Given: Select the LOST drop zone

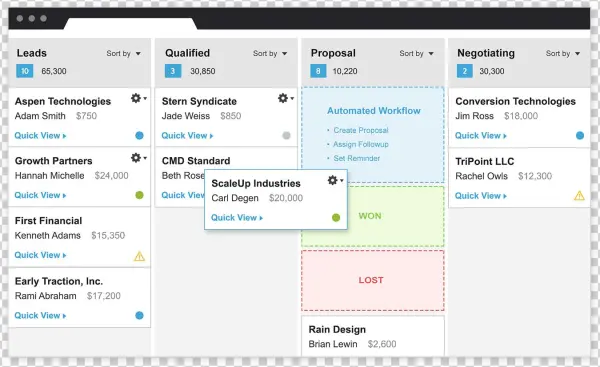Looking at the screenshot, I should tap(373, 280).
